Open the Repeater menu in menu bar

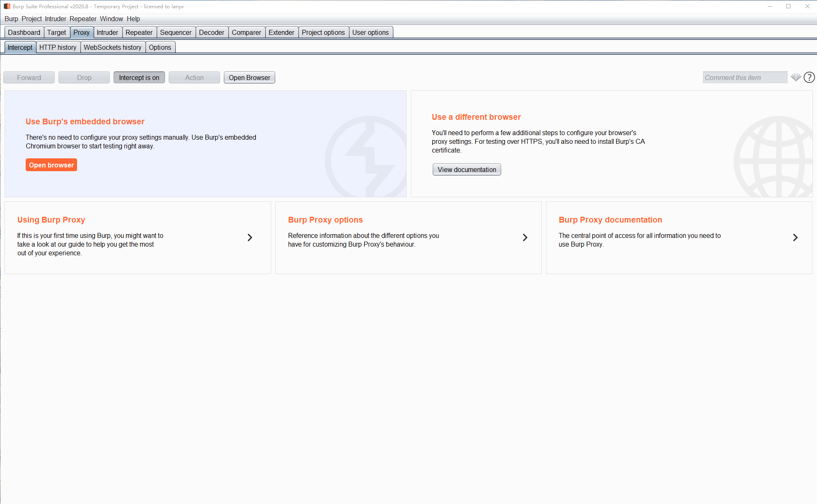83,19
